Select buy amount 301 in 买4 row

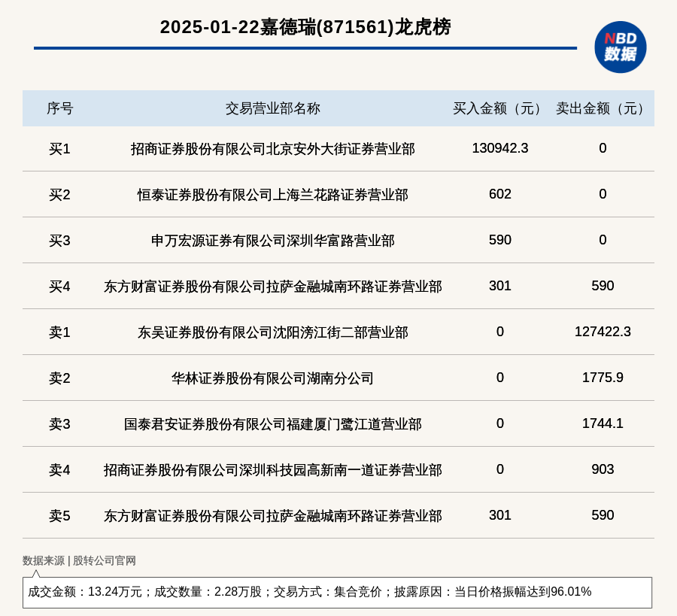click(500, 286)
